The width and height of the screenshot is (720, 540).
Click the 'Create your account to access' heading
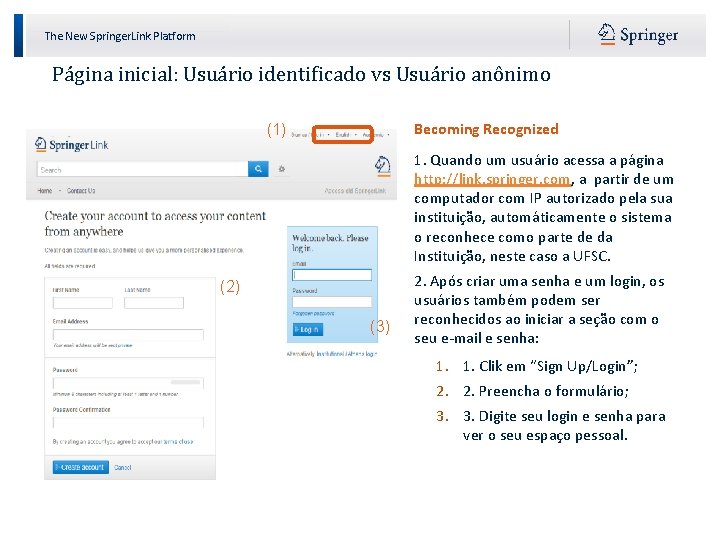(x=155, y=223)
